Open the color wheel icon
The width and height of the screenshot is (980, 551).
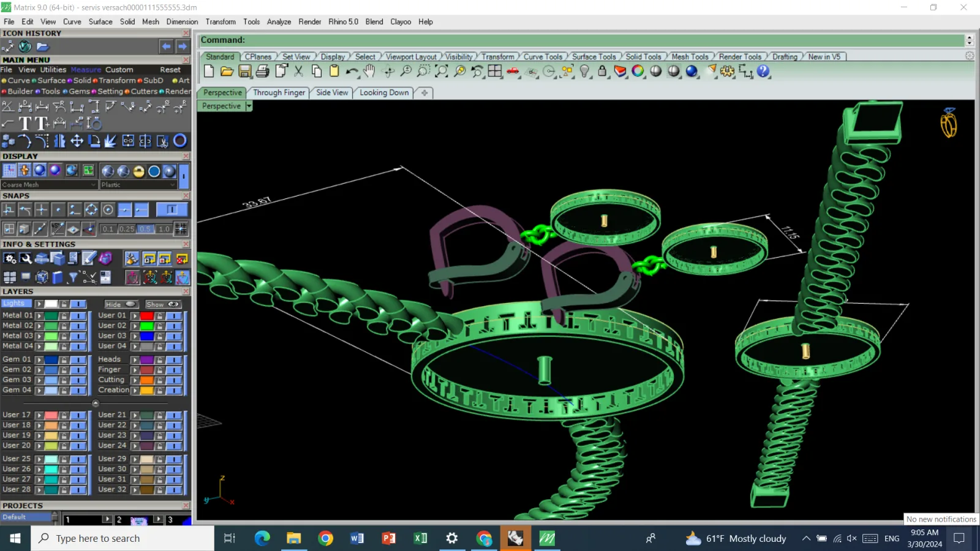point(638,71)
